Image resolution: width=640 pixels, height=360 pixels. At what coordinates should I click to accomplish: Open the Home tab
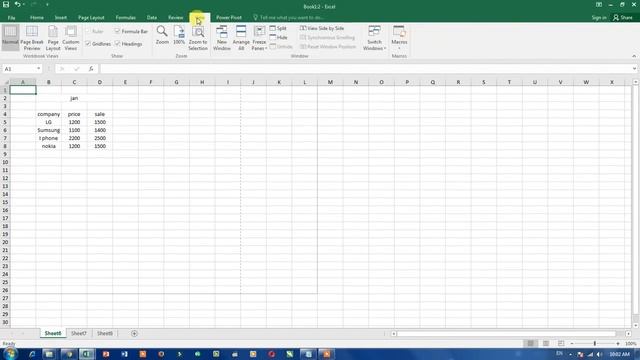37,18
